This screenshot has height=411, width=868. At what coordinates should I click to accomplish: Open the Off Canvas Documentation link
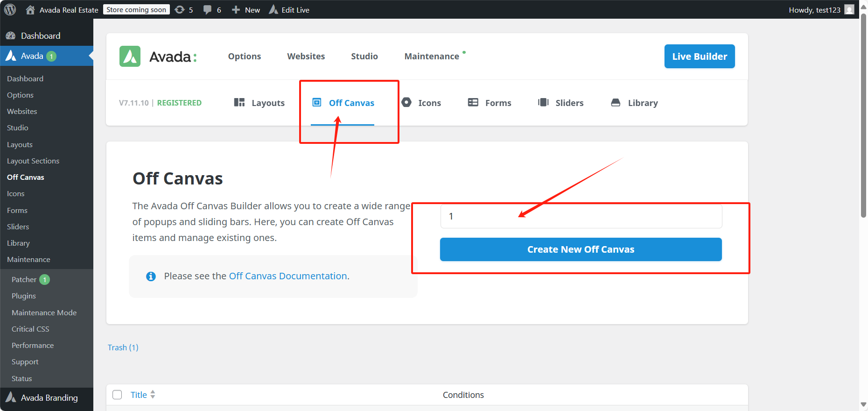pyautogui.click(x=288, y=276)
